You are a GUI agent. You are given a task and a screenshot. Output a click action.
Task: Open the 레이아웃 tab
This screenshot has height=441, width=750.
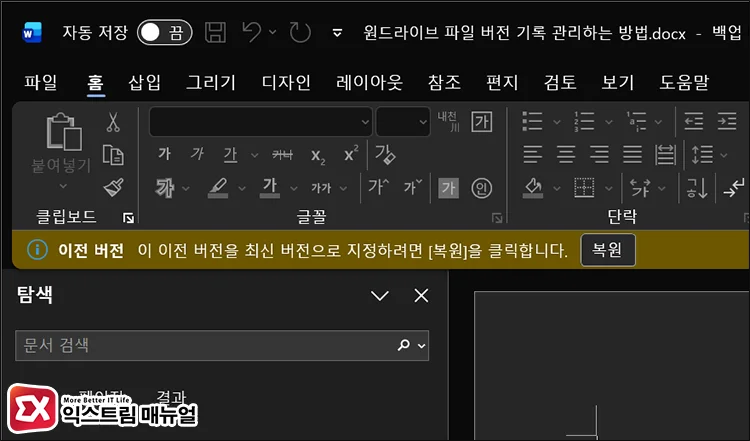(369, 82)
